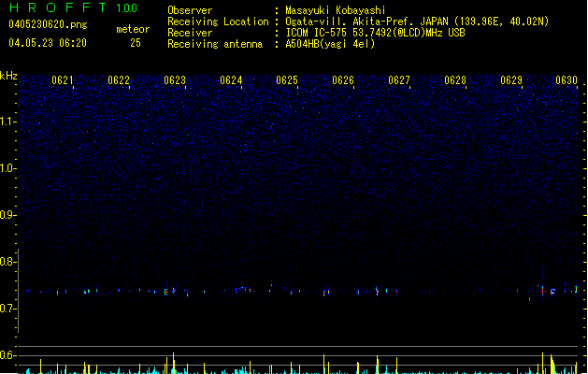Click the 0623 time marker
588x374 pixels.
pos(175,80)
